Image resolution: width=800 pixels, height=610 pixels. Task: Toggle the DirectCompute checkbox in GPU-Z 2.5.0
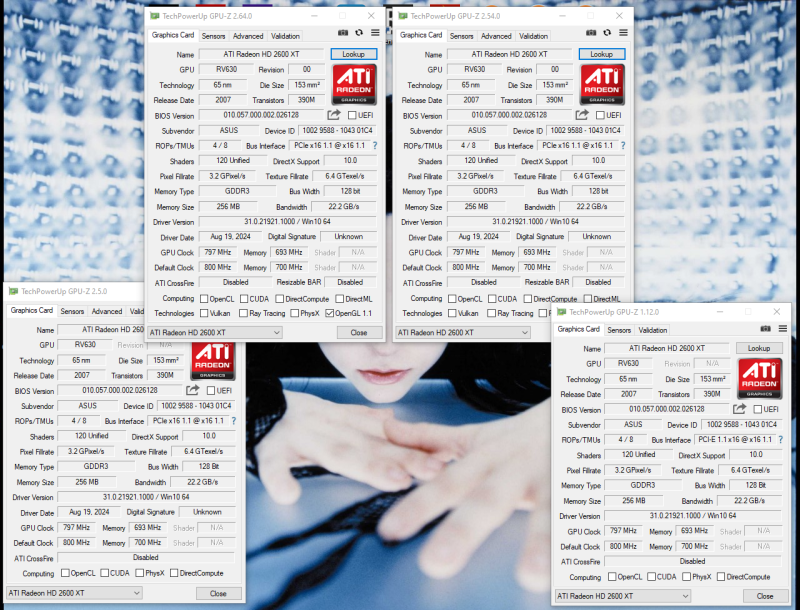[x=174, y=573]
